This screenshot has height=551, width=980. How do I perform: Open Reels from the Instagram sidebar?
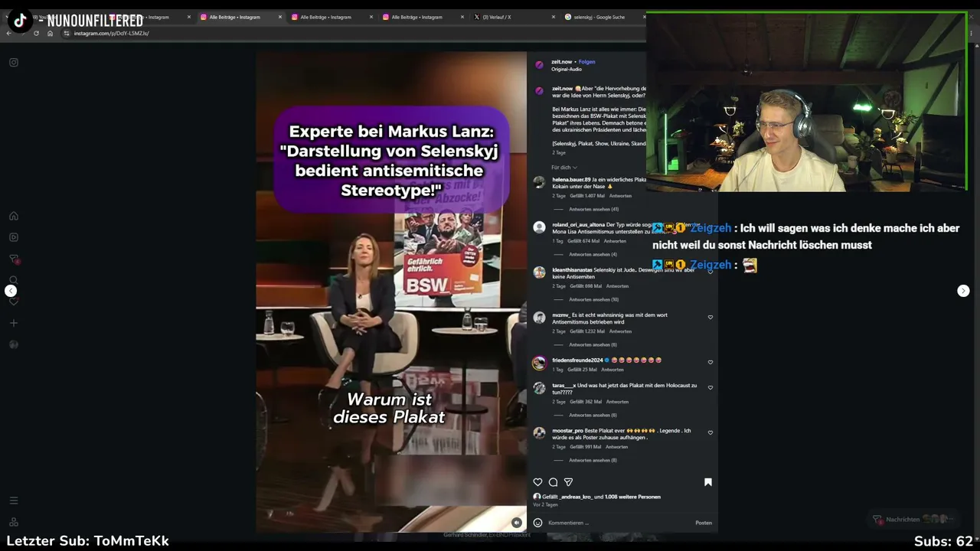(x=14, y=238)
